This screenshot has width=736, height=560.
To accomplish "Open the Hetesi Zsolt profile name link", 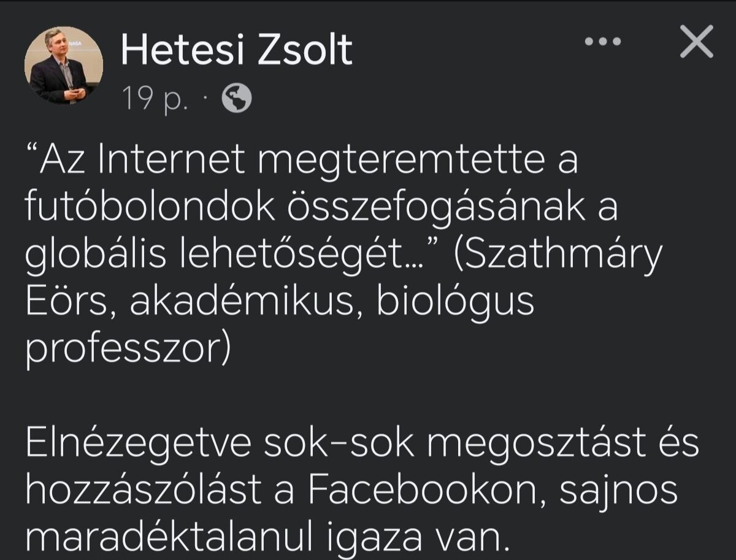I will coord(237,49).
